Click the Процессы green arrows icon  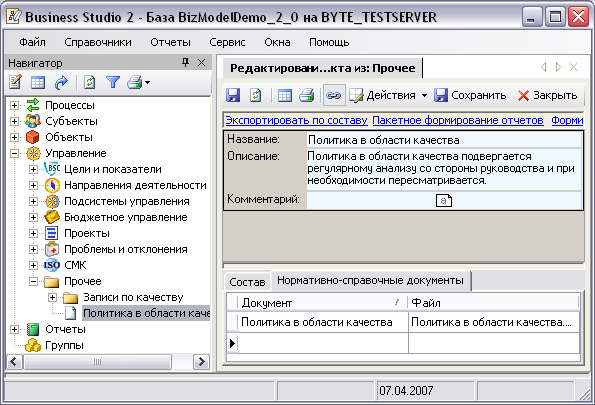[x=33, y=105]
